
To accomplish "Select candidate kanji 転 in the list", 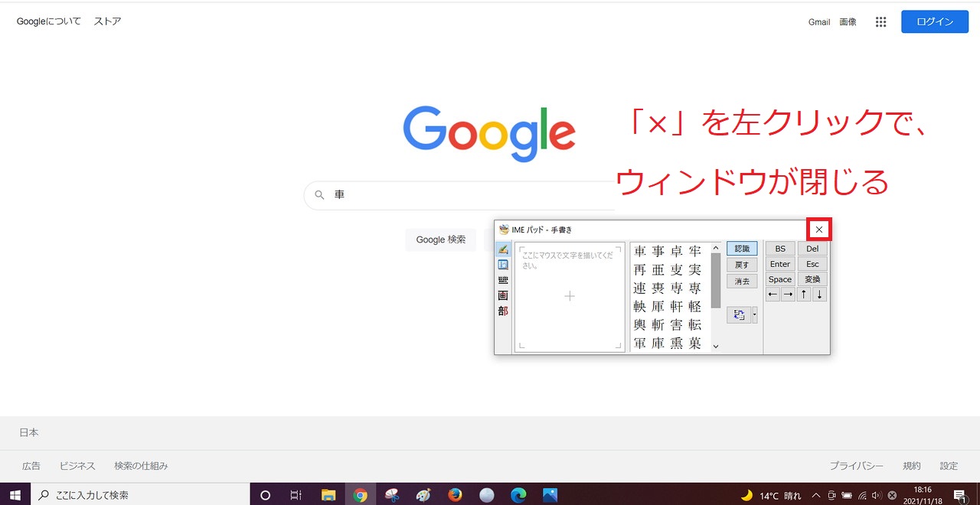I will [695, 325].
